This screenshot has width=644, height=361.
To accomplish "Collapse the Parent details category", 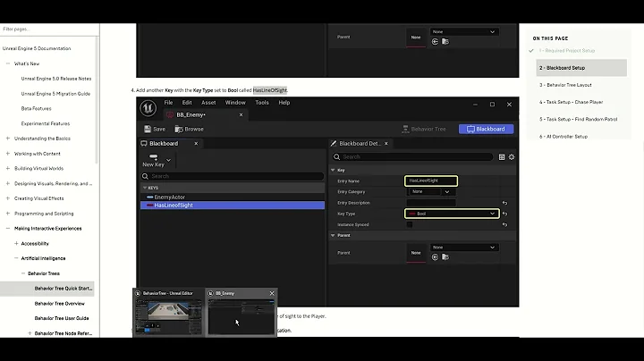I will pyautogui.click(x=333, y=236).
